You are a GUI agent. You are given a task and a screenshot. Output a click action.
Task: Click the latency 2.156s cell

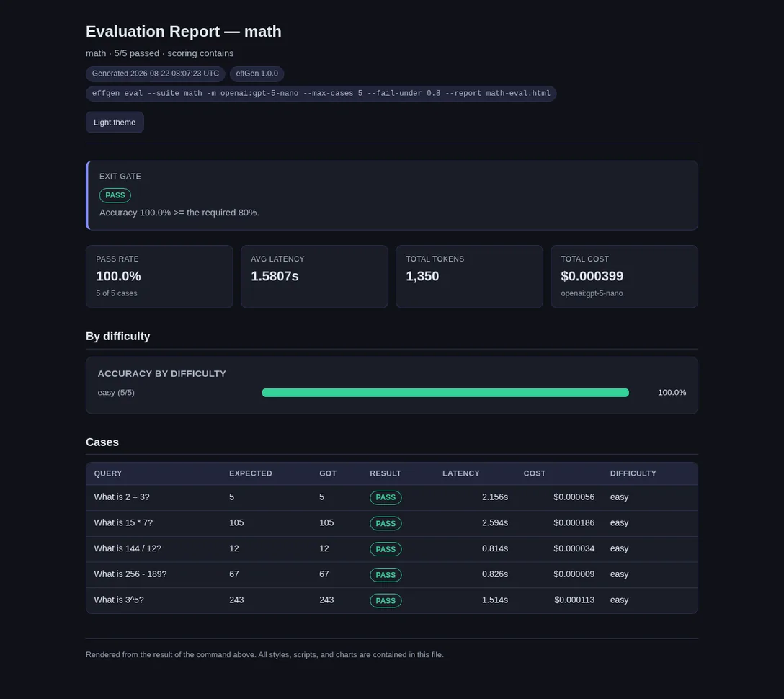(495, 497)
